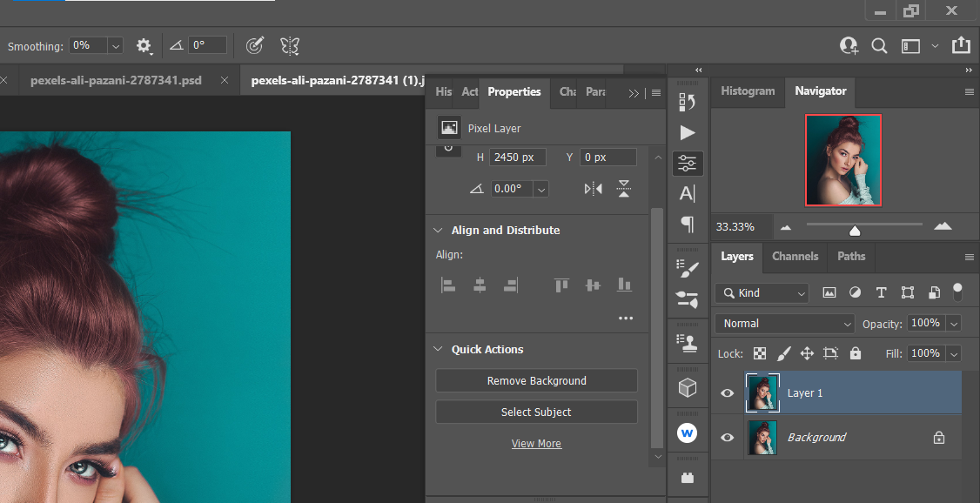Open the History panel icon in dock

pos(688,102)
